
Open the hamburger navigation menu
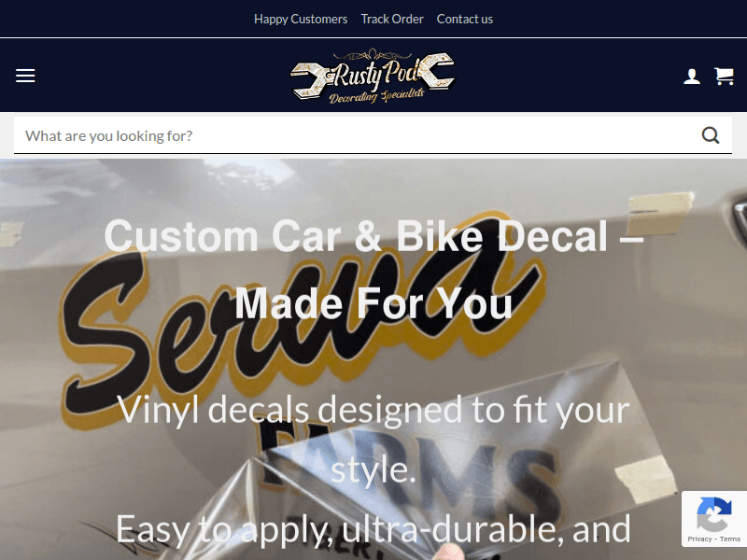click(25, 76)
